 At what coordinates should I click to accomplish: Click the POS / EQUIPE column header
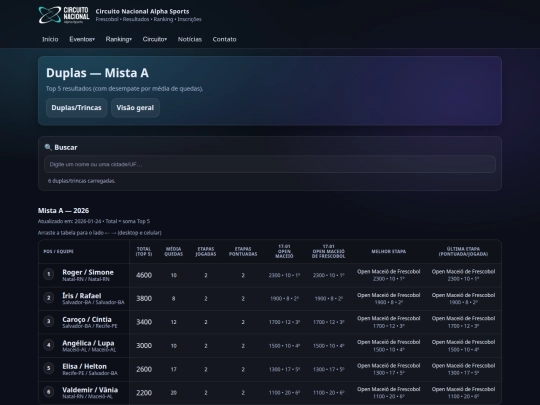click(59, 252)
